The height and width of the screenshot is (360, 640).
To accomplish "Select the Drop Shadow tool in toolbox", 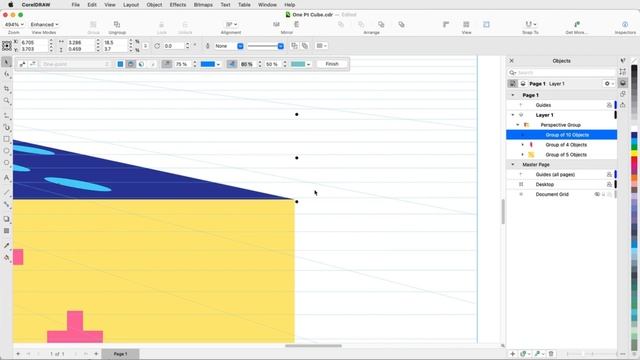I will click(x=7, y=219).
